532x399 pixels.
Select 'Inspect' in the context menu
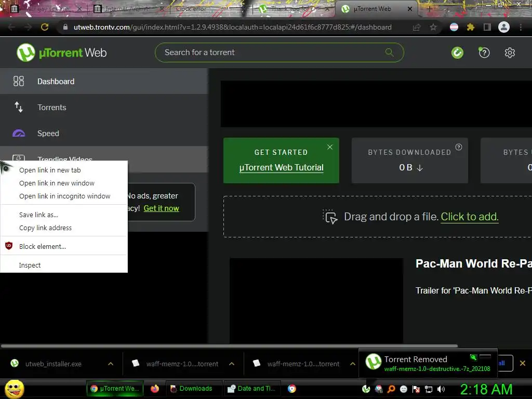click(64, 265)
